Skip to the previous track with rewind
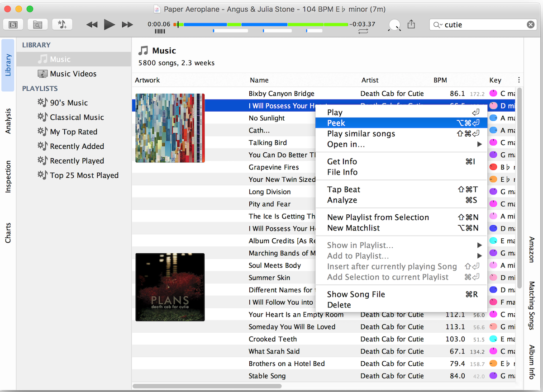543x392 pixels. (x=92, y=25)
